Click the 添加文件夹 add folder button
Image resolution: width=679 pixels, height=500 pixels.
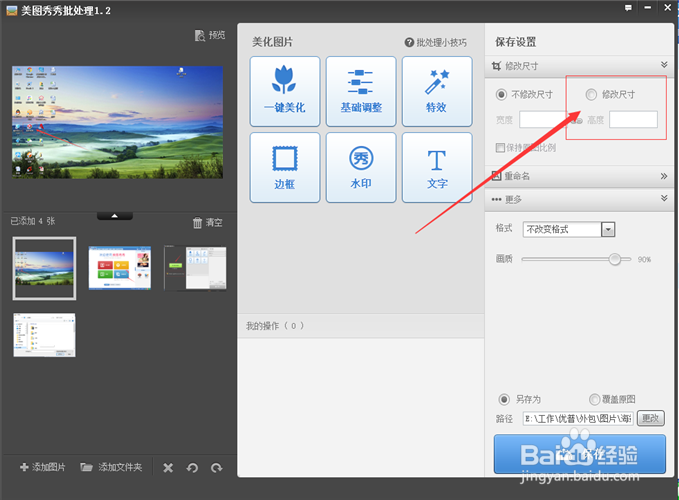tap(111, 467)
